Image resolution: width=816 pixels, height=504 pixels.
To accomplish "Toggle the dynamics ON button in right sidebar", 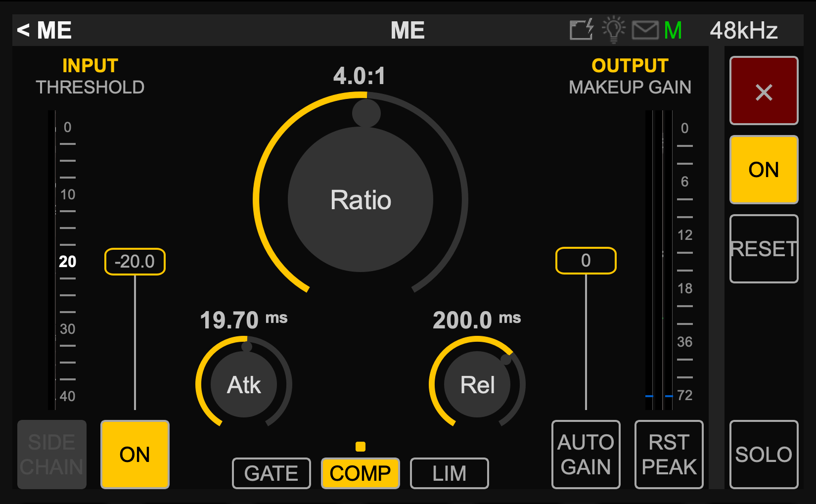I will coord(764,170).
